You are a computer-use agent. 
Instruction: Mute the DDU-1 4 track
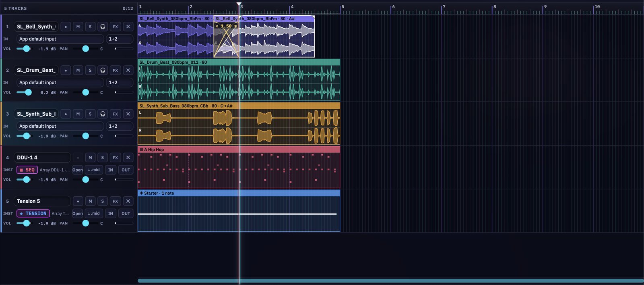pos(90,158)
